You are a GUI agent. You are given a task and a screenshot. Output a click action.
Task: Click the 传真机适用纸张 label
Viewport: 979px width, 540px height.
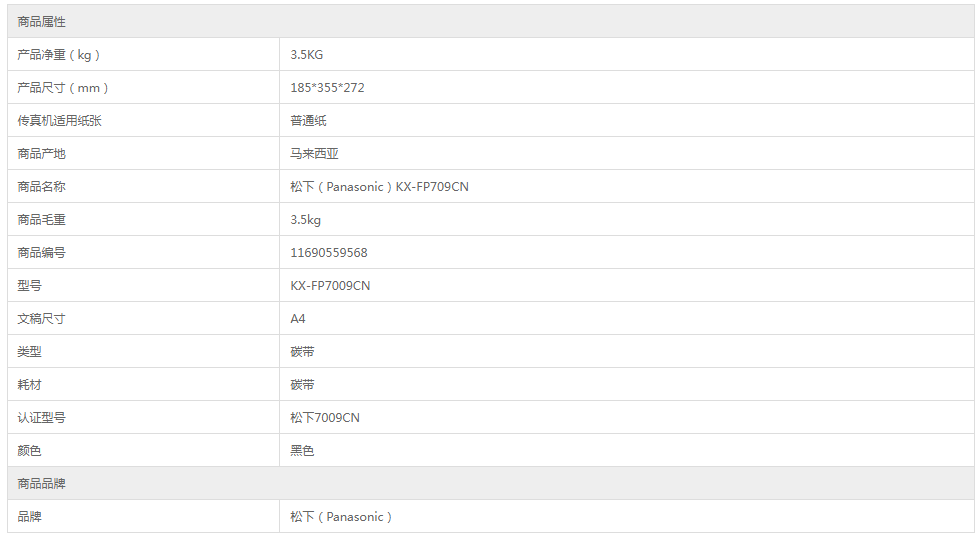60,121
